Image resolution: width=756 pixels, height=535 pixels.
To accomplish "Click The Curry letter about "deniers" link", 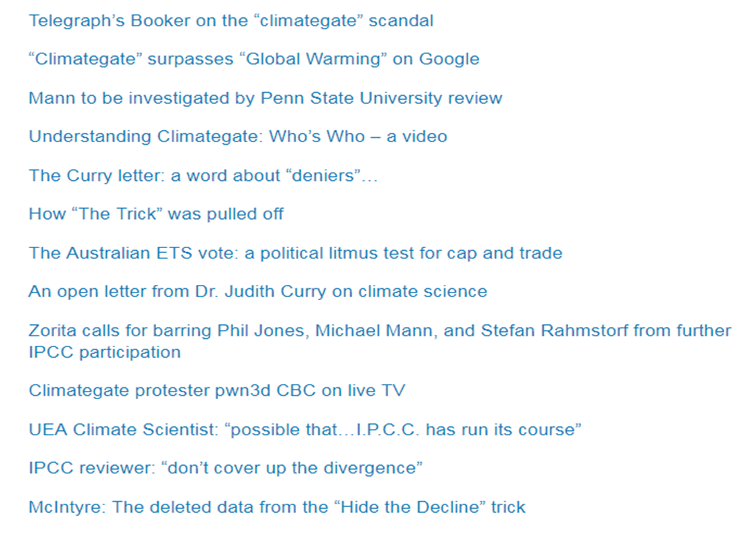I will pos(203,175).
